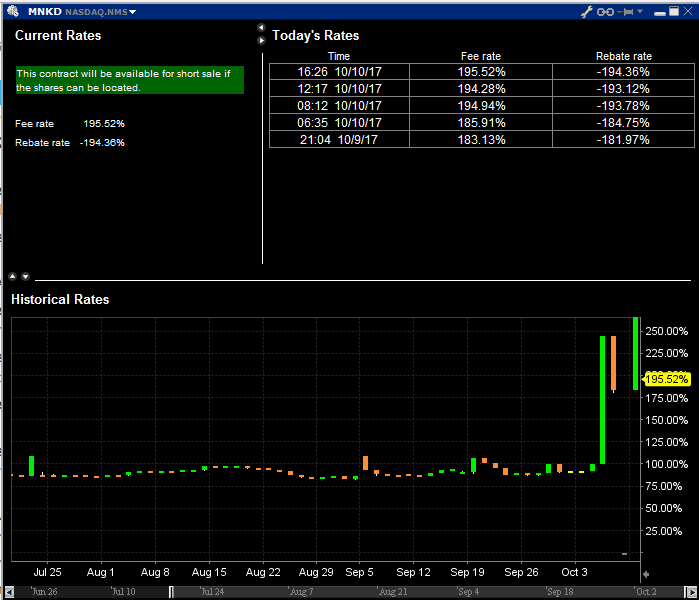This screenshot has height=600, width=699.
Task: Click the 'Time' column header
Action: 339,56
